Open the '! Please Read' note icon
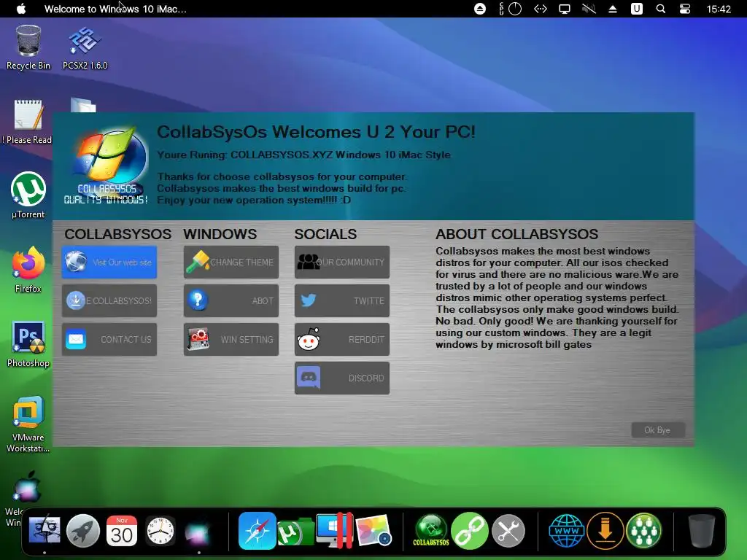This screenshot has height=560, width=747. (27, 122)
